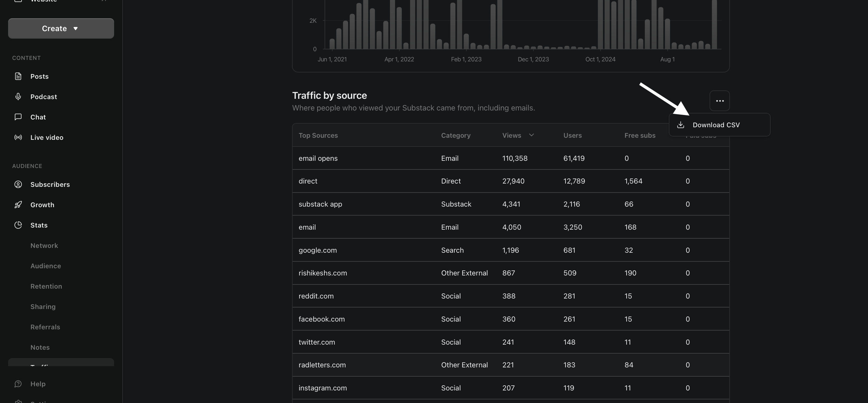
Task: Open the Create dropdown
Action: pos(61,28)
